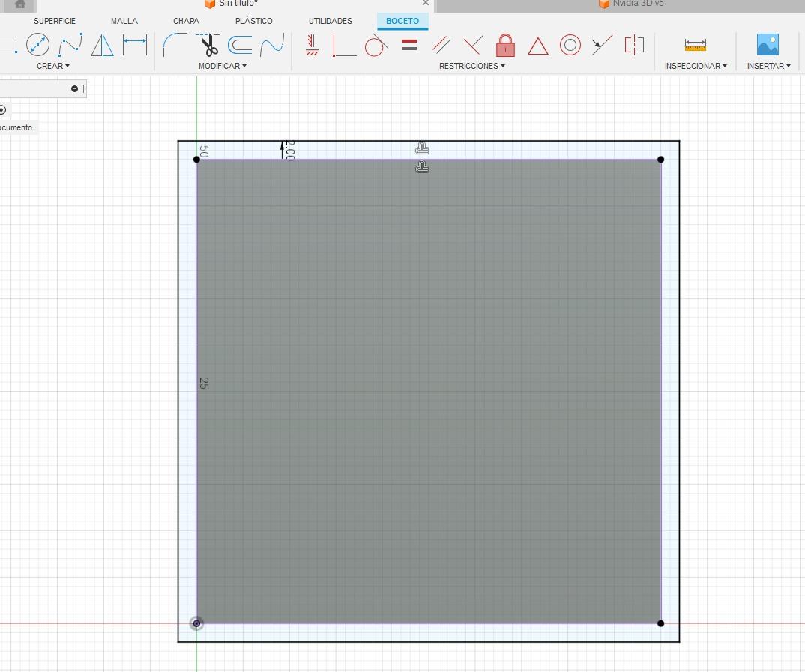Select the gray inner rectangle profile
The height and width of the screenshot is (672, 805).
pos(429,391)
